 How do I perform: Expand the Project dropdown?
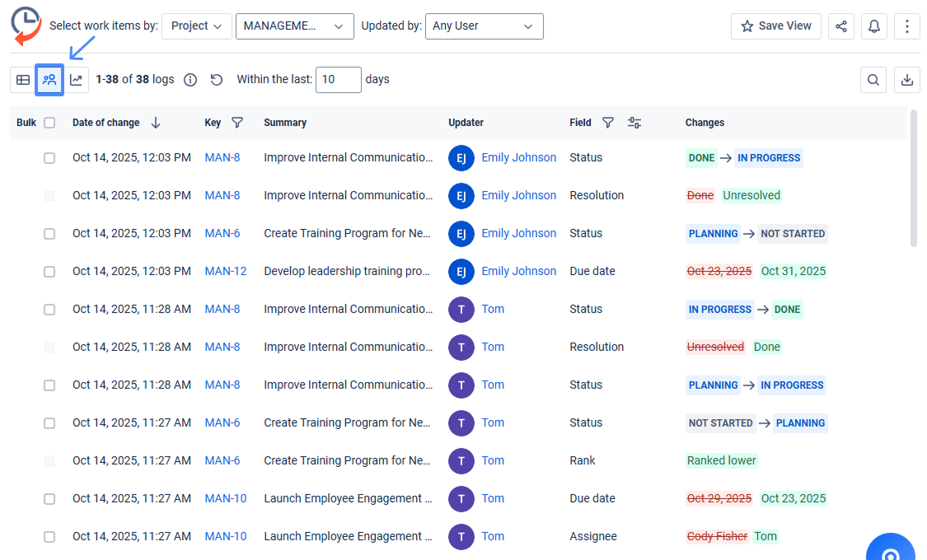pyautogui.click(x=196, y=26)
